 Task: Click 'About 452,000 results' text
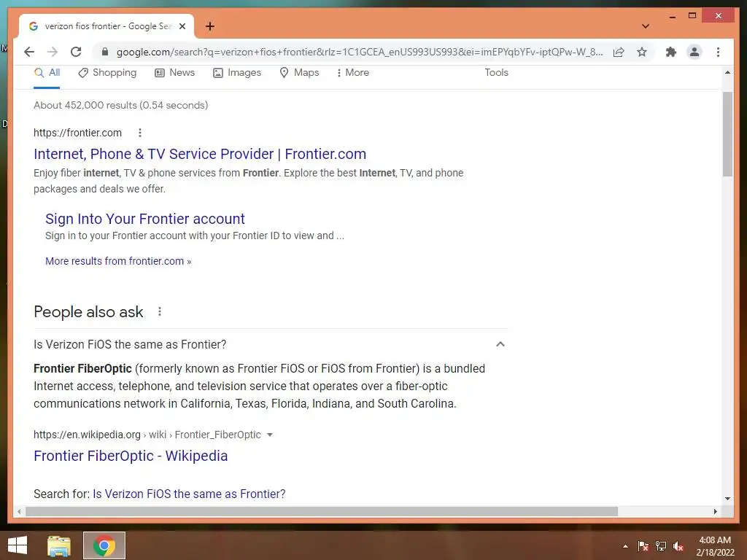coord(120,105)
